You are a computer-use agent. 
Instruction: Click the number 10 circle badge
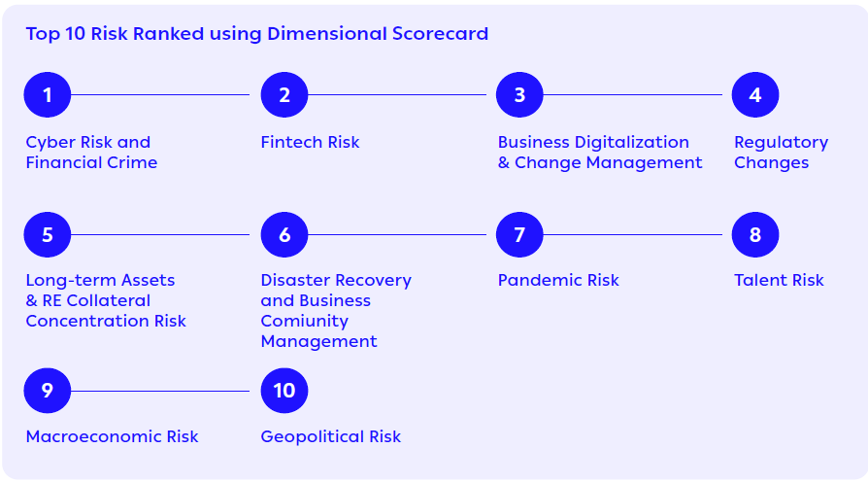pos(284,391)
